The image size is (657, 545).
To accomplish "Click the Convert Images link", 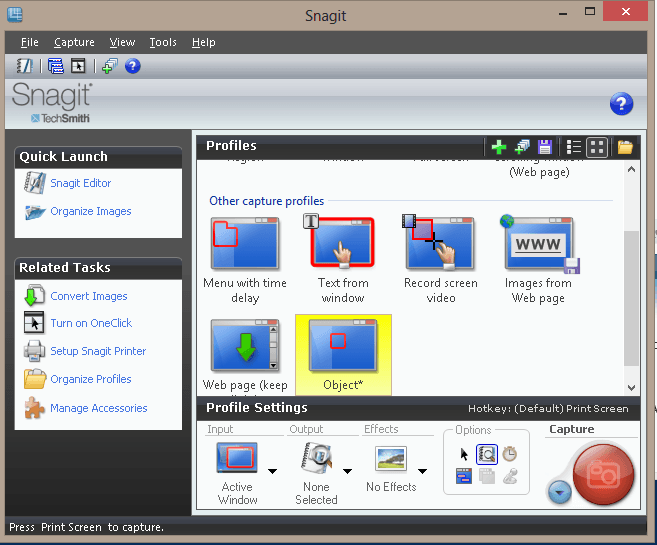I will [89, 296].
